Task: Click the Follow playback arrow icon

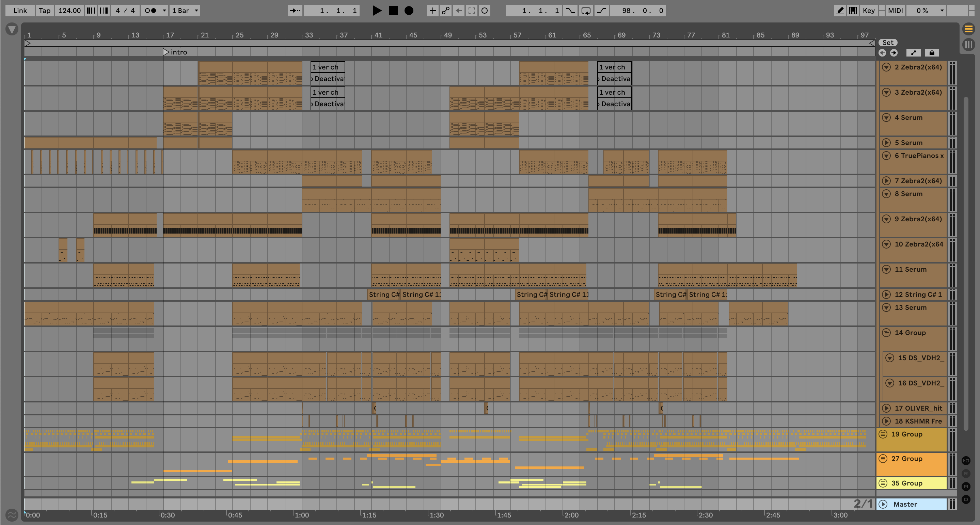Action: [x=295, y=11]
